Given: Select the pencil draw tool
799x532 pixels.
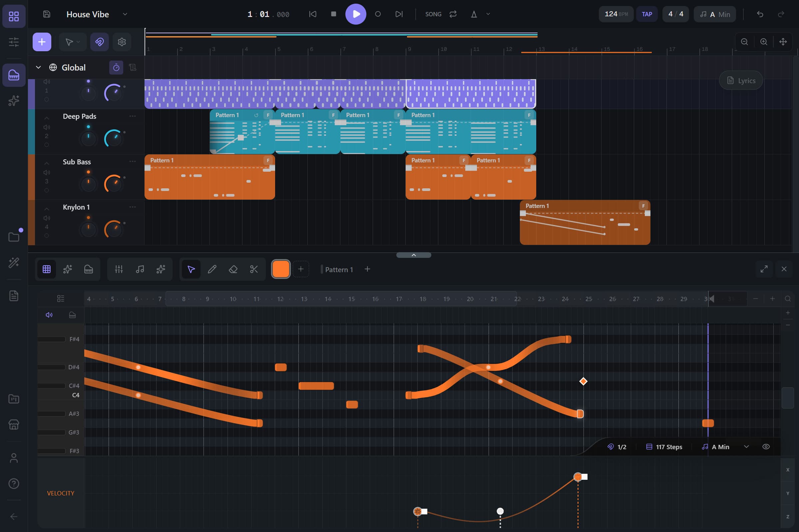Looking at the screenshot, I should coord(212,269).
